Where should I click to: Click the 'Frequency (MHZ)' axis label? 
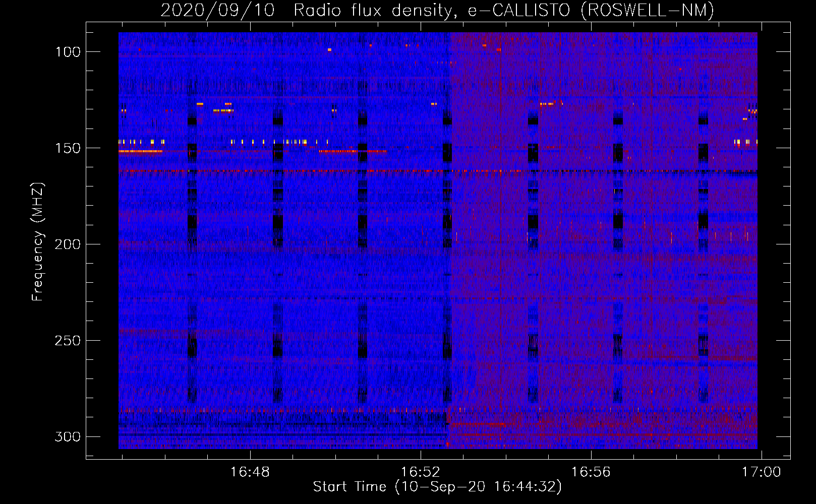click(38, 241)
